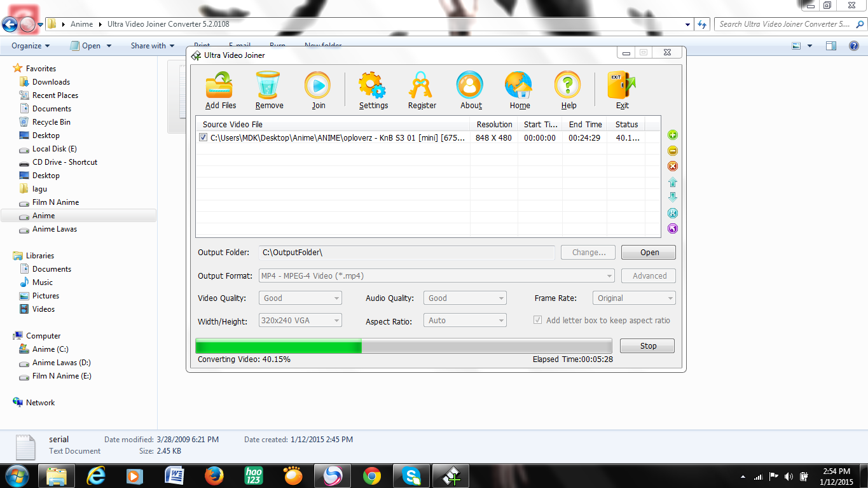Move file down with the down arrow icon
Screen dimensions: 868x488
click(673, 197)
